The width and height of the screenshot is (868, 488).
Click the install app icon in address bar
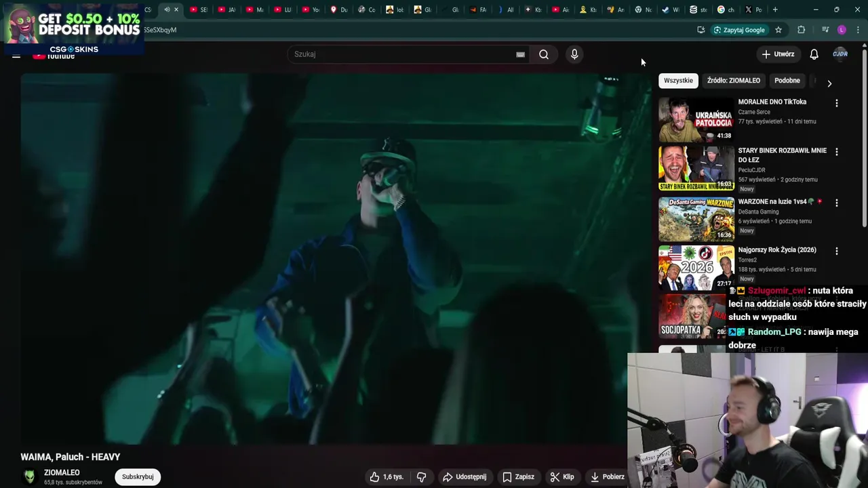pyautogui.click(x=701, y=30)
